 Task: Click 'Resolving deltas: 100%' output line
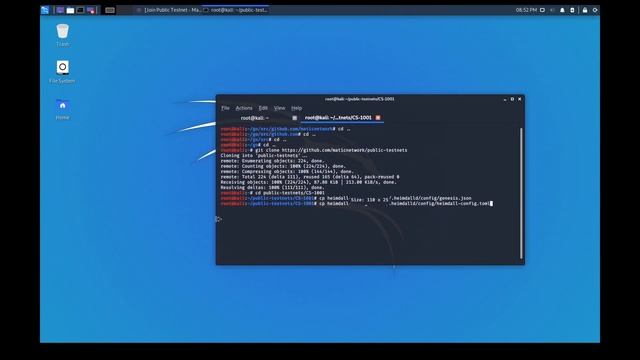click(x=272, y=187)
